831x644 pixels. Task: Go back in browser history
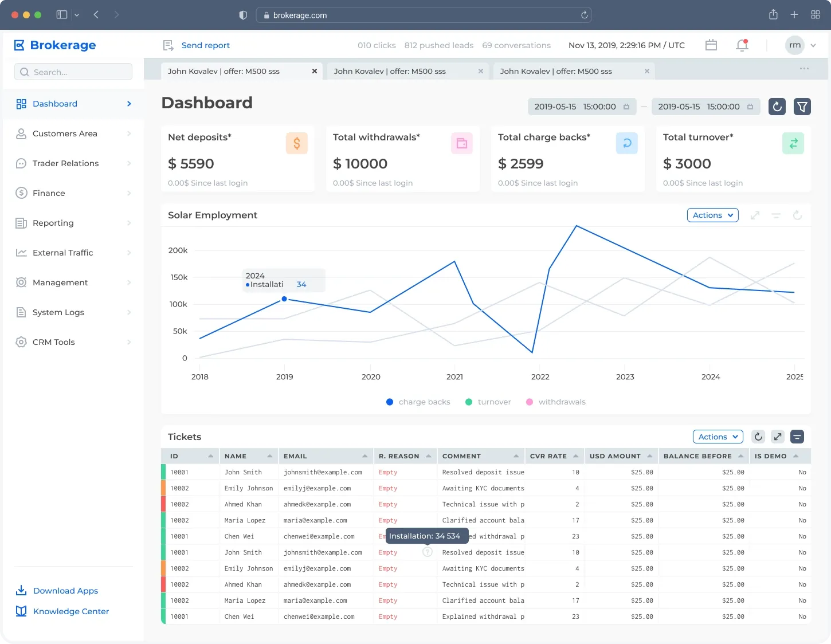click(x=96, y=15)
